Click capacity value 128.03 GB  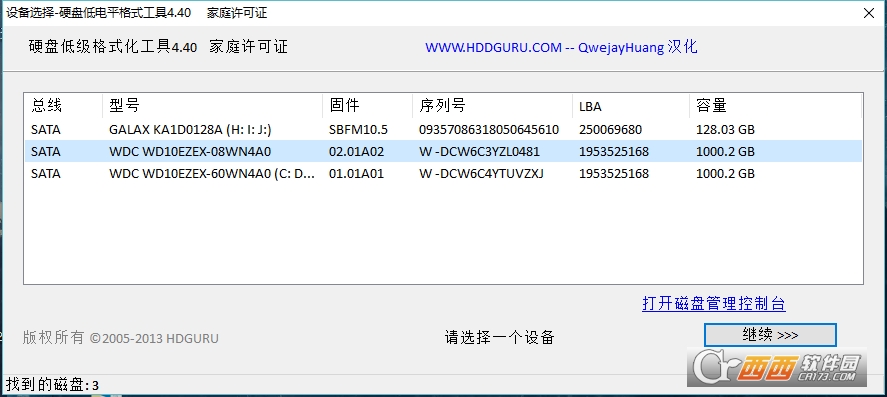point(725,130)
